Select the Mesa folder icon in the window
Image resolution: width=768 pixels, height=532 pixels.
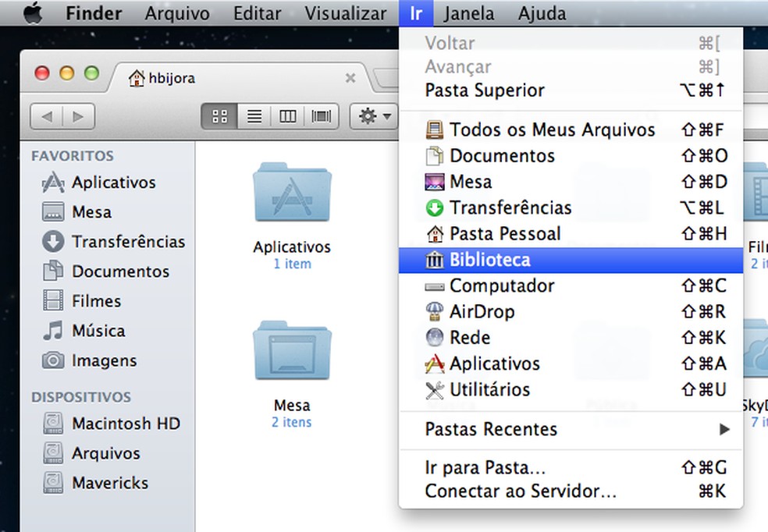pyautogui.click(x=292, y=350)
